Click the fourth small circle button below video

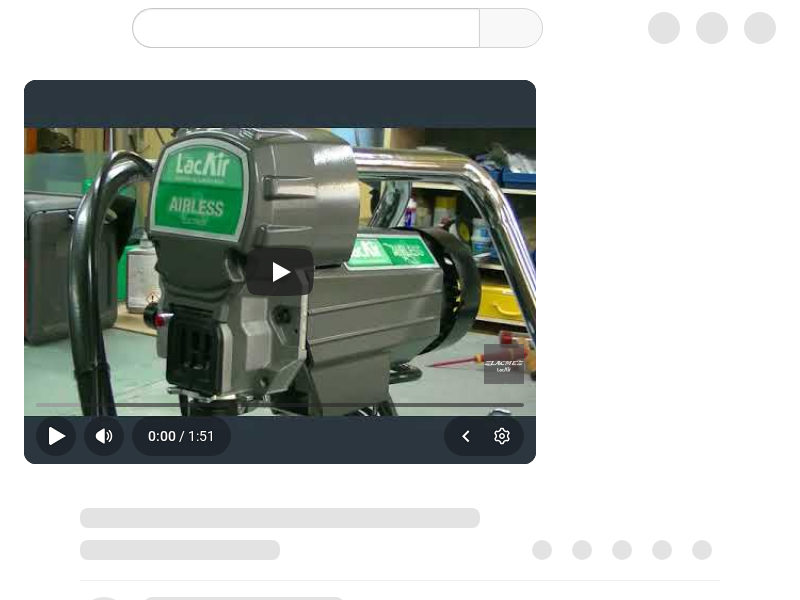click(x=662, y=550)
